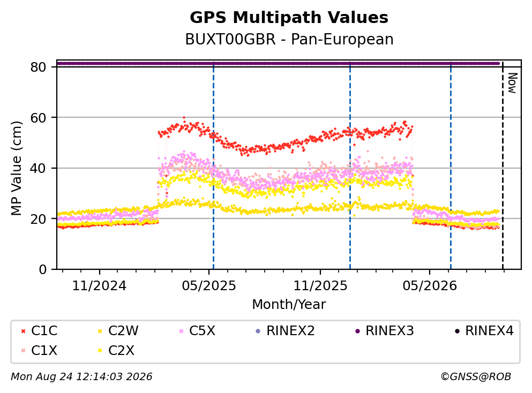Viewport: 532px width, 393px height.
Task: Select the RINEX3 legend label
Action: [x=389, y=330]
